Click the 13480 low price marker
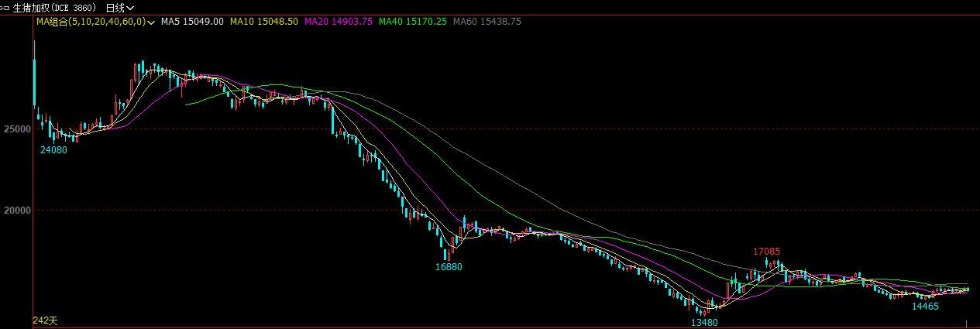The width and height of the screenshot is (980, 329). pos(704,322)
